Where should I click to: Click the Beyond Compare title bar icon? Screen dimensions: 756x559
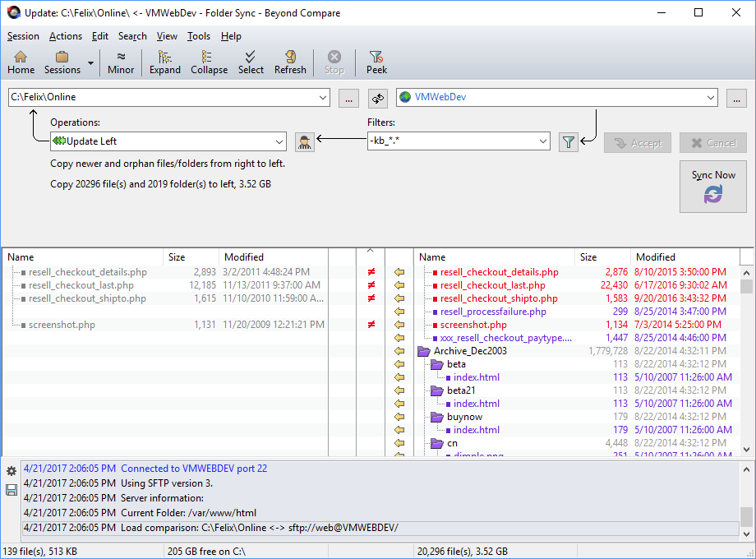coord(13,13)
